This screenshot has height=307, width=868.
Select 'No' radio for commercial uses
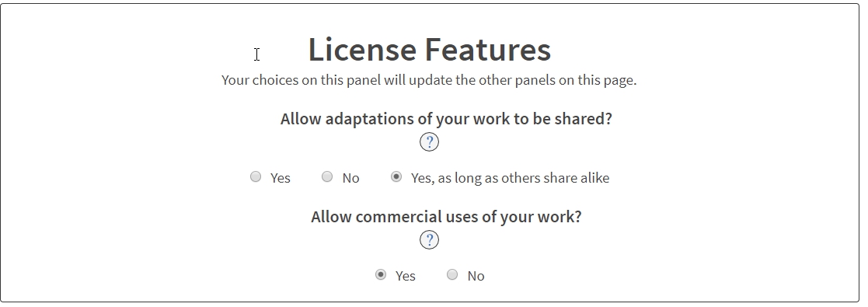[452, 275]
